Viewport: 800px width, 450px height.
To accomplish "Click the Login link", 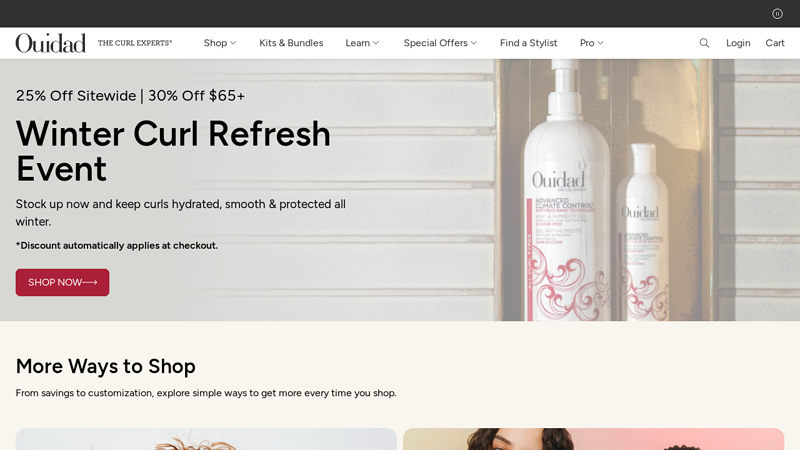I will [738, 43].
